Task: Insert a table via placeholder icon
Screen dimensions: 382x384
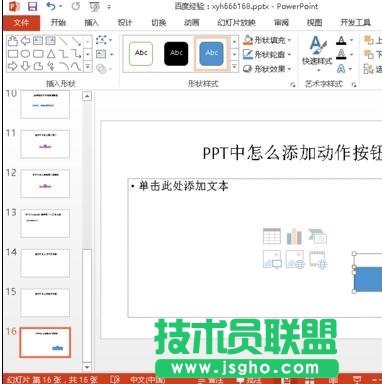Action: click(x=272, y=236)
